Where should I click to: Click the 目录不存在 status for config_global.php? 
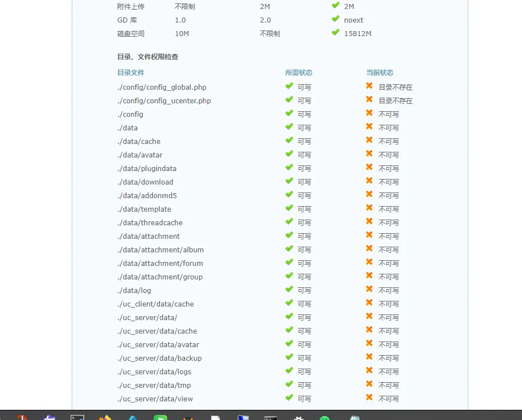pos(396,87)
